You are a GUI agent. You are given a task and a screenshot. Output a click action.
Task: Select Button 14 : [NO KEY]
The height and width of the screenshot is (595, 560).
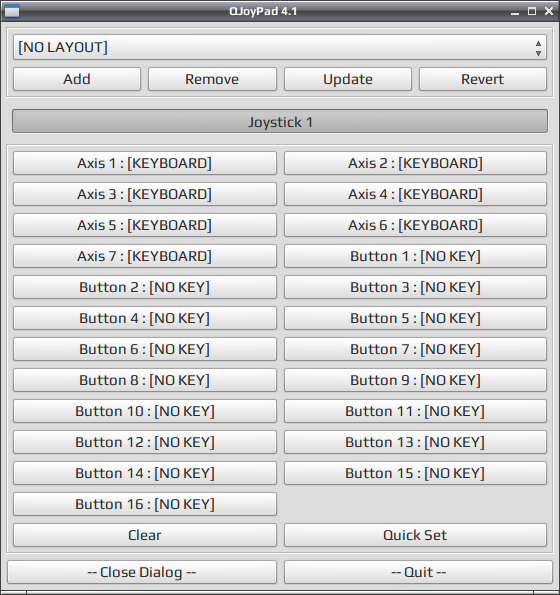pyautogui.click(x=145, y=473)
